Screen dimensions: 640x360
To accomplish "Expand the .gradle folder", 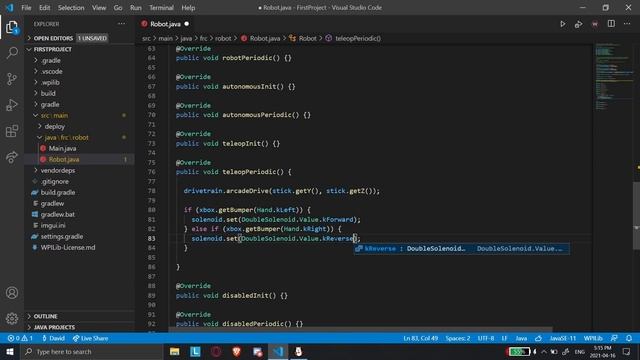I will click(80, 60).
